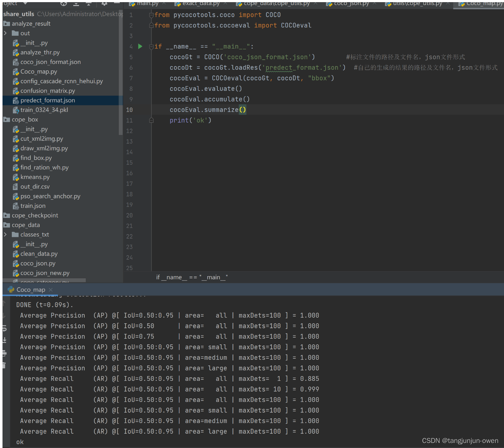Click the down-stack-trace arrow in the Run sidebar
This screenshot has width=504, height=448.
(4, 315)
